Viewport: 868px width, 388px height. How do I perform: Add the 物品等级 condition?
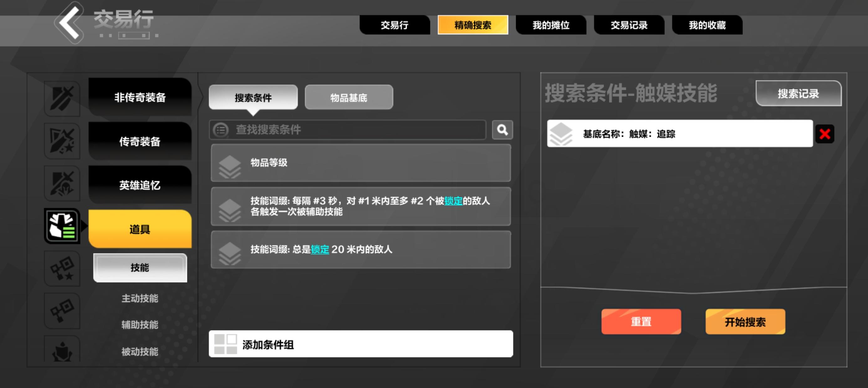coord(360,163)
